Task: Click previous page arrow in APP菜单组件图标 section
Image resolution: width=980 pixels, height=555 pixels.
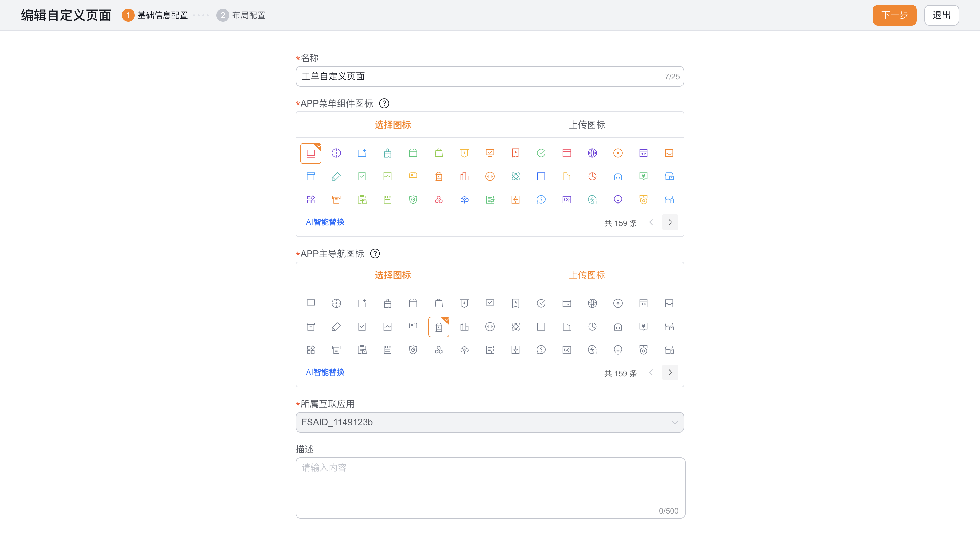Action: point(651,222)
